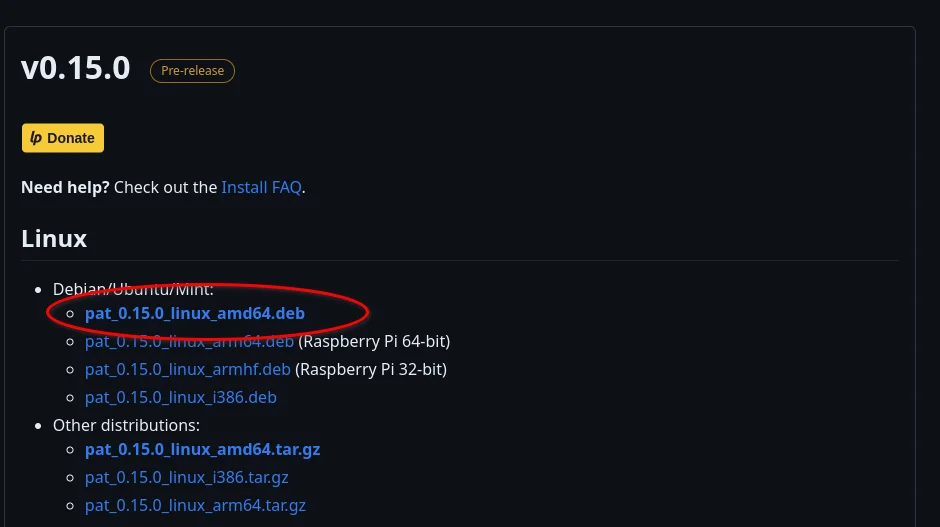Screen dimensions: 940x527
Task: Click the bullet beside Other distributions
Action: coord(41,425)
